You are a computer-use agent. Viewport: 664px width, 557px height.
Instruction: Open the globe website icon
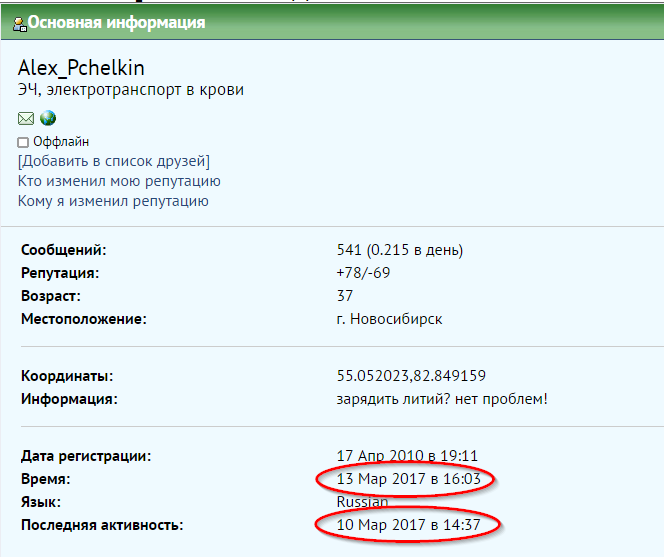coord(47,119)
